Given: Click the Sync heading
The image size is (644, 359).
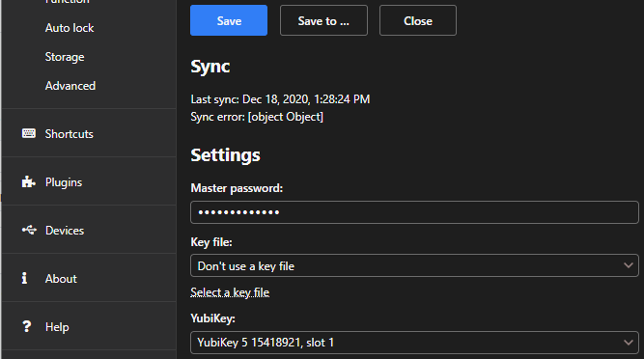Looking at the screenshot, I should pos(210,67).
